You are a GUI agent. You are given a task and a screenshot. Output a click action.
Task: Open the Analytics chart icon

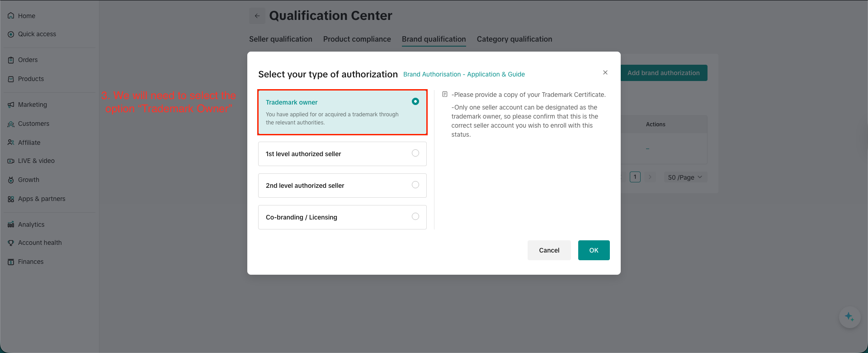[x=11, y=225]
